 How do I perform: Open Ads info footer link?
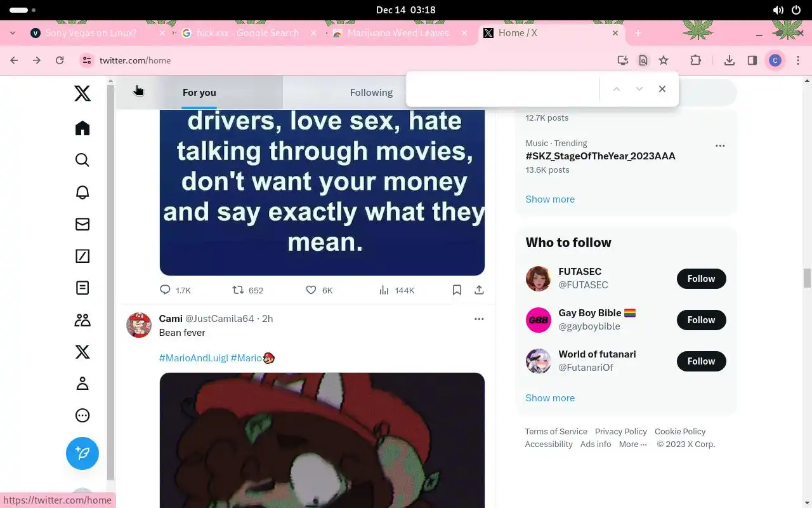tap(596, 444)
